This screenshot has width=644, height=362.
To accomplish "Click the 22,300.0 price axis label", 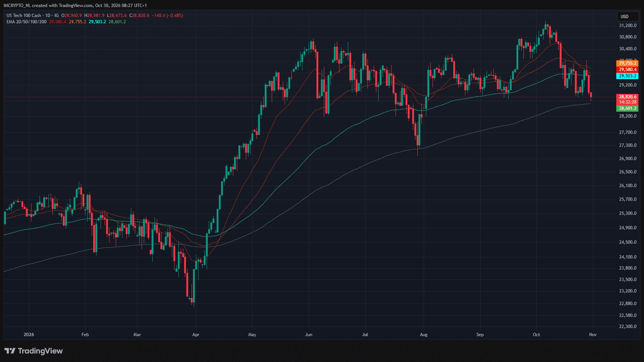I will coord(628,327).
